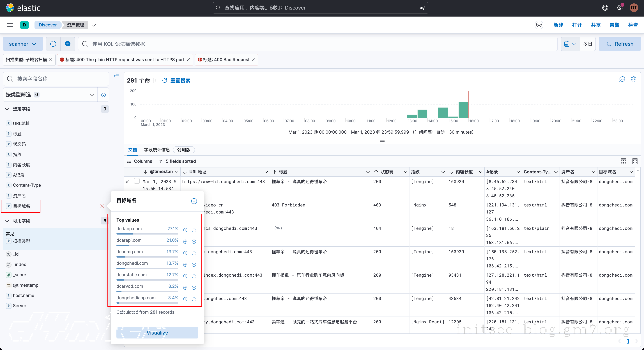Open the newsfeed notification icon
The width and height of the screenshot is (644, 350).
pyautogui.click(x=619, y=8)
